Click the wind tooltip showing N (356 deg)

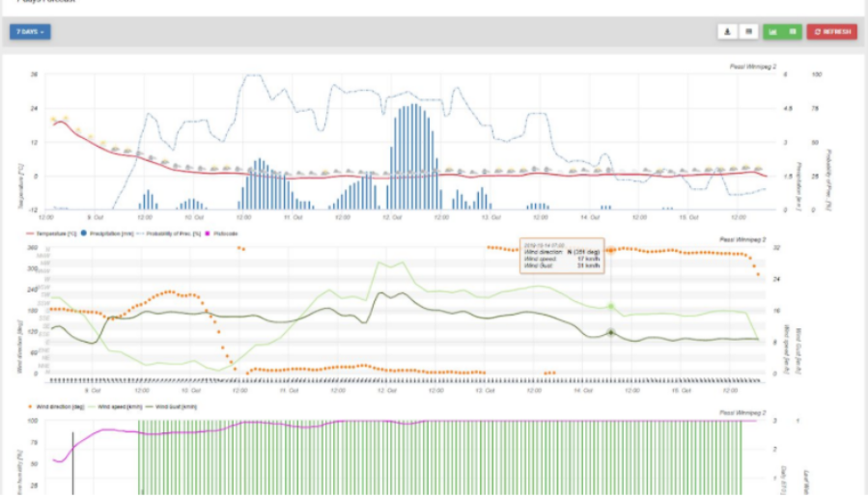click(x=562, y=256)
